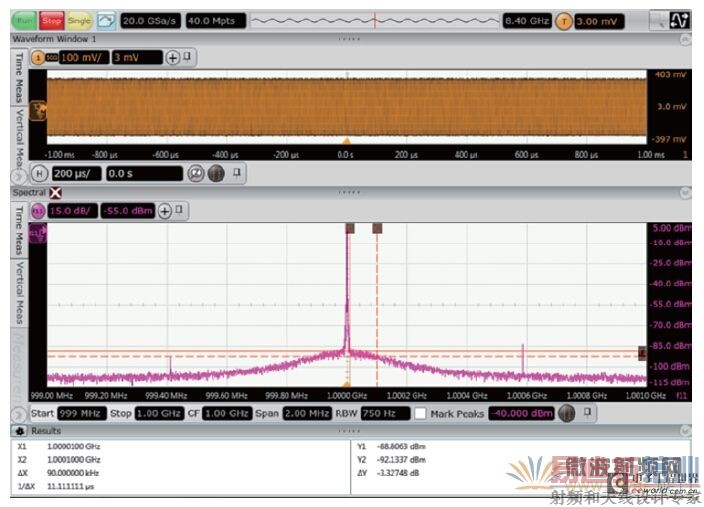
Task: Click the waveform icon at the top-right corner
Action: (679, 20)
